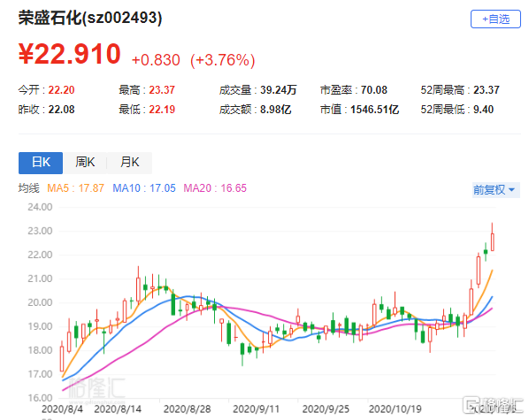Click the 16.00 y-axis label
The image size is (529, 420).
[40, 398]
